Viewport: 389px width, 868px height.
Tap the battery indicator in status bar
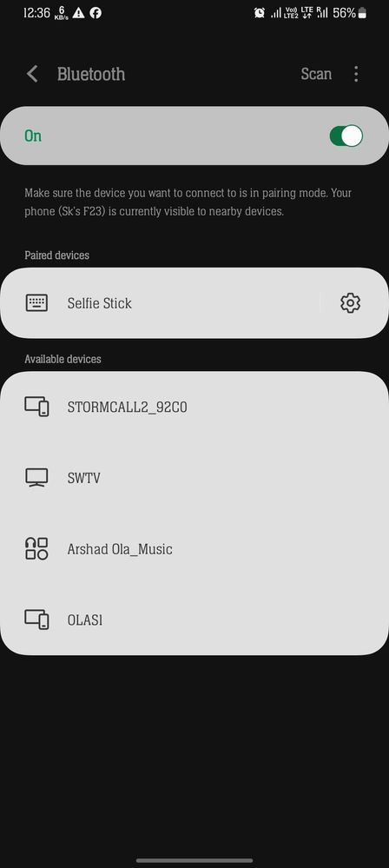[362, 13]
